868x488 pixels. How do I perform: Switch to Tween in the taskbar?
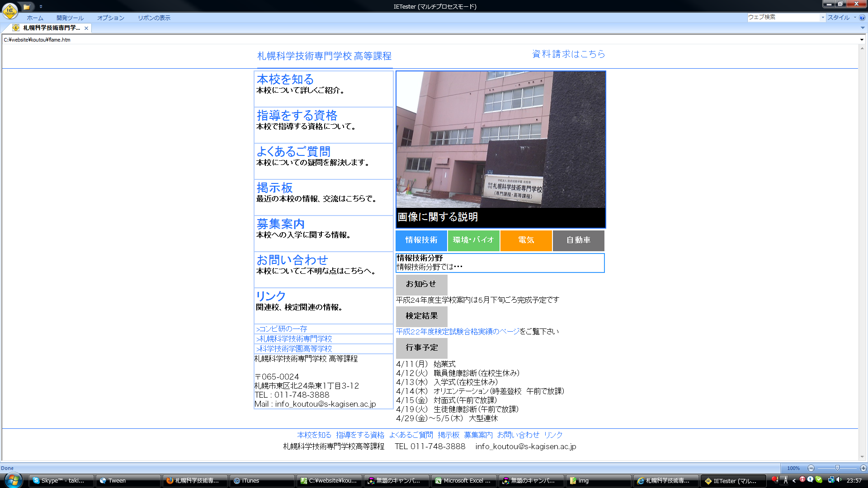[x=128, y=481]
